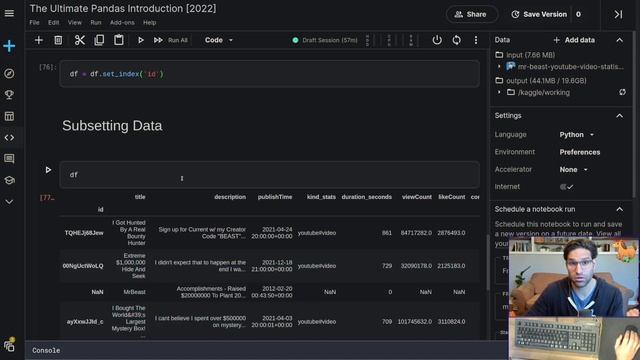Click the Subsetting Data heading
This screenshot has width=640, height=360.
click(x=112, y=126)
